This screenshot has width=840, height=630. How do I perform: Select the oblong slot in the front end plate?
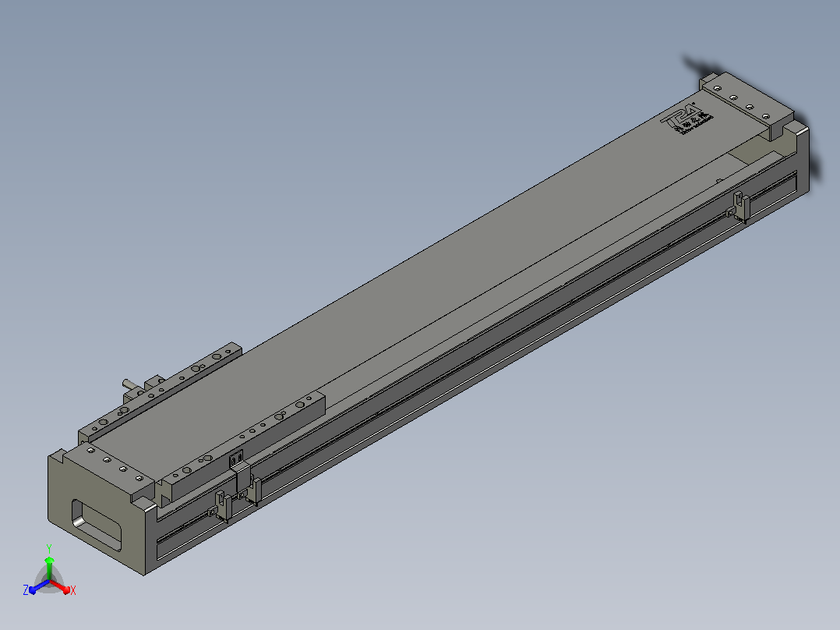(97, 525)
